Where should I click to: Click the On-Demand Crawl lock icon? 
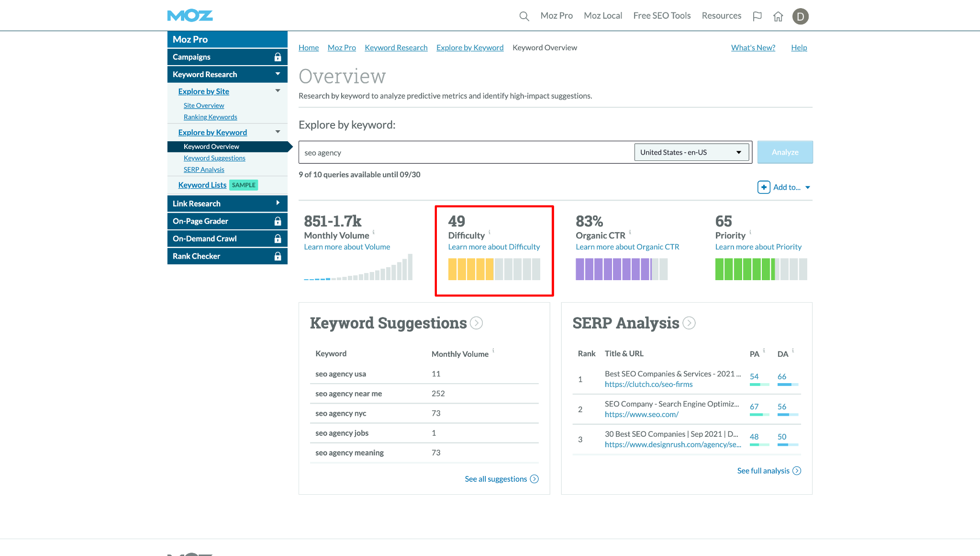[x=278, y=238]
